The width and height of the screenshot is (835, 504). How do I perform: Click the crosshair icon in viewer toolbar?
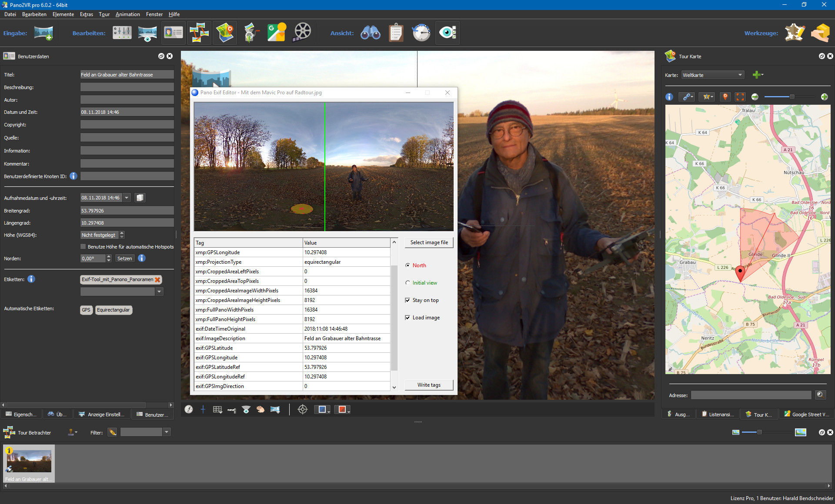click(303, 409)
